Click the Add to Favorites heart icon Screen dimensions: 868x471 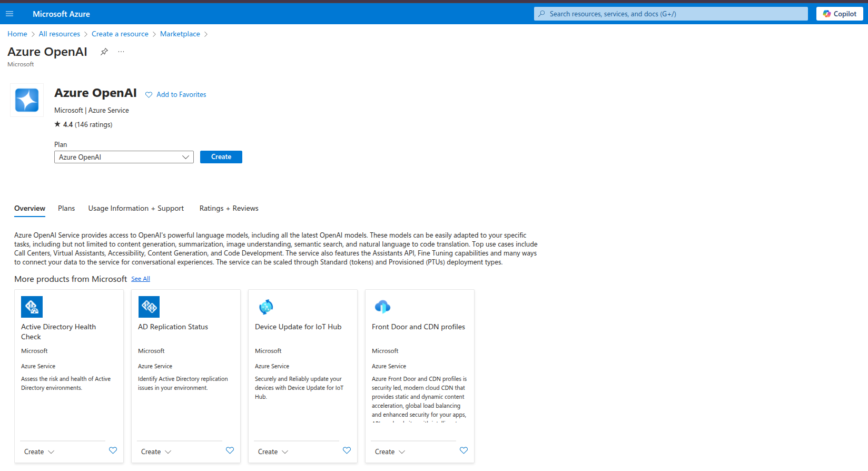tap(149, 95)
